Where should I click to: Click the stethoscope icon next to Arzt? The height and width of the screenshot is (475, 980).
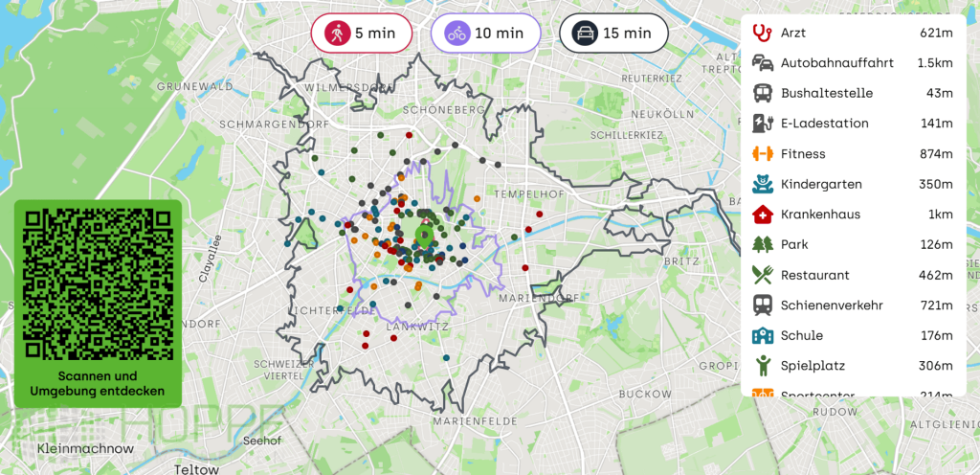coord(762,33)
